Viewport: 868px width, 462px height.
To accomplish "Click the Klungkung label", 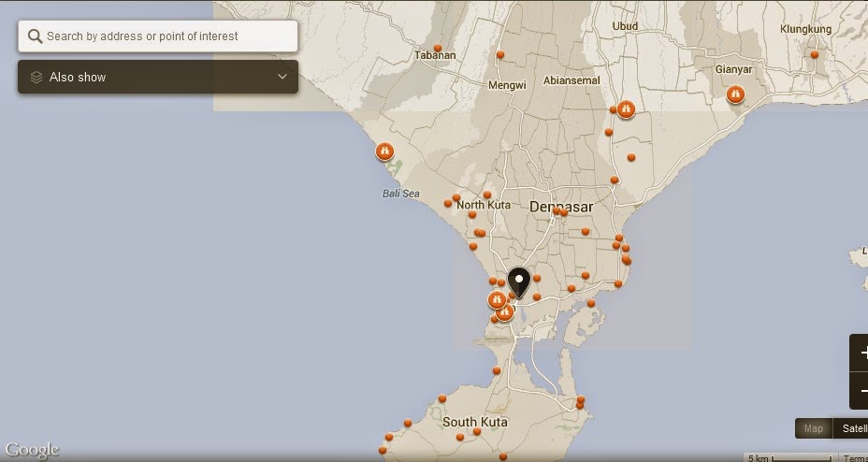I will [805, 29].
